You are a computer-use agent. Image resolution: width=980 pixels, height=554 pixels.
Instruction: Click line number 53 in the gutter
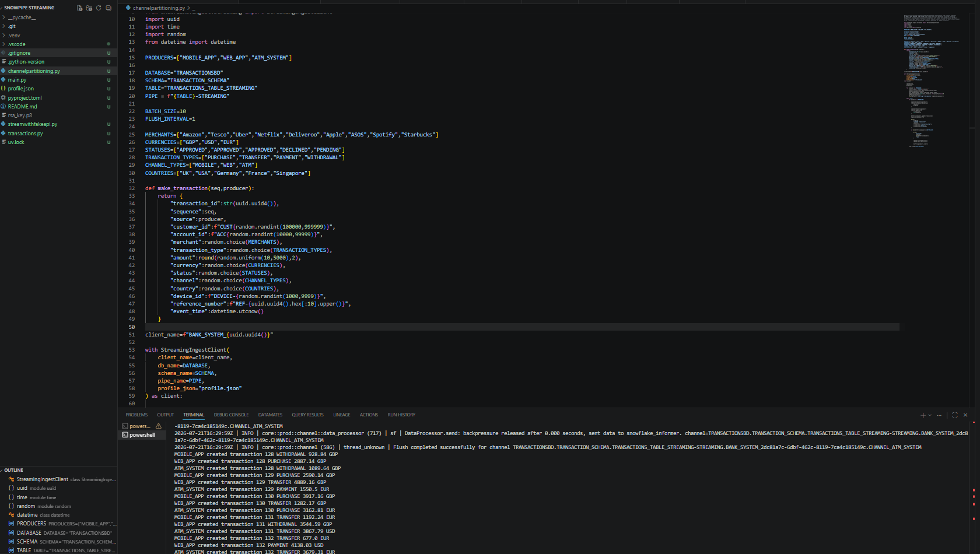[132, 350]
